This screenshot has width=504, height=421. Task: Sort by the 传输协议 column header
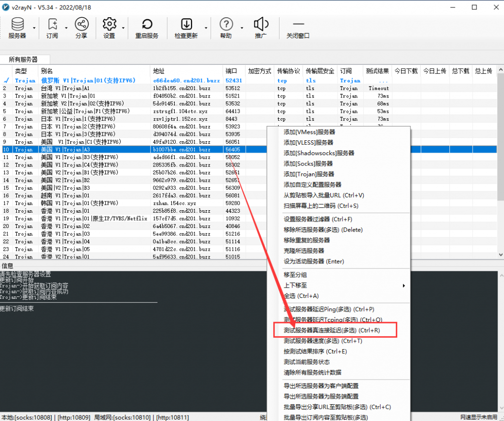[x=288, y=71]
